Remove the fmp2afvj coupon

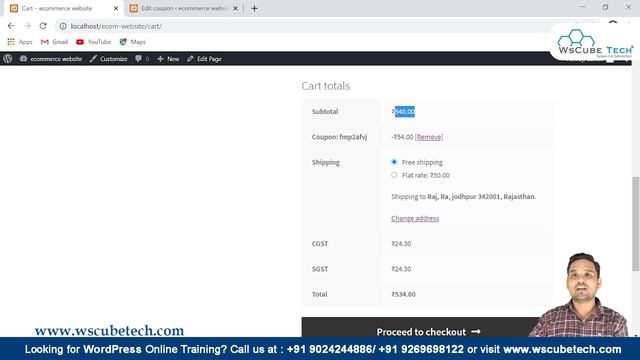click(x=429, y=137)
